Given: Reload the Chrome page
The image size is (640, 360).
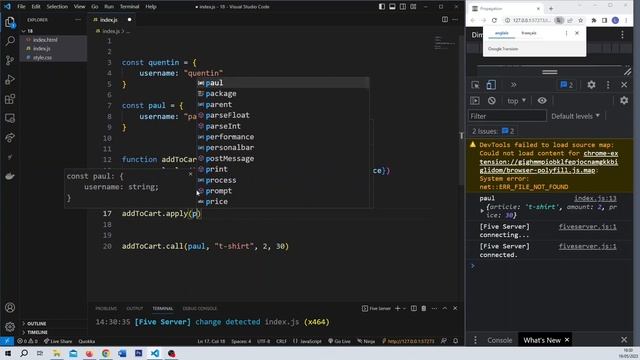Looking at the screenshot, I should 494,20.
